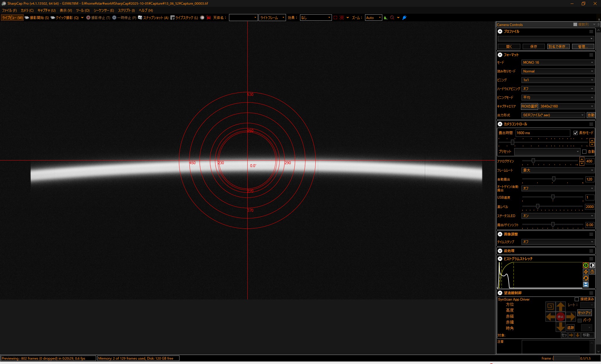The width and height of the screenshot is (601, 364).
Task: Click the histogram stretch lock icon
Action: (x=592, y=272)
